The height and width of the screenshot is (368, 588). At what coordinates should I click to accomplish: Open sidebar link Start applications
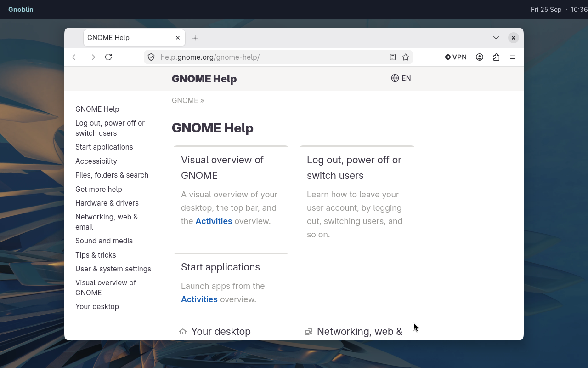click(x=104, y=147)
